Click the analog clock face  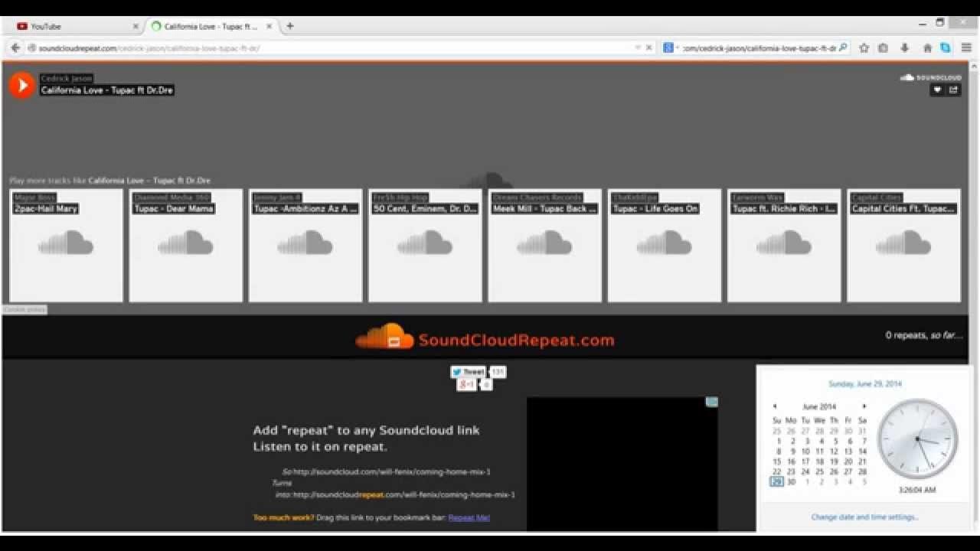pos(917,439)
